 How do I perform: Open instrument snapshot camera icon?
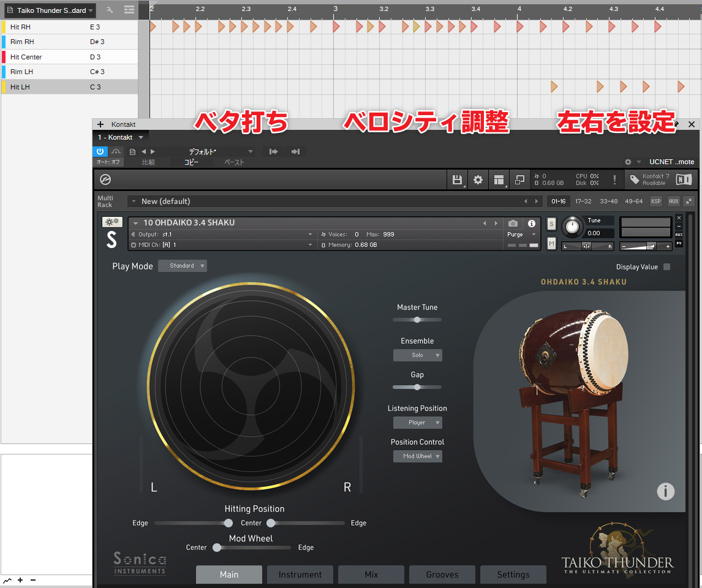(513, 223)
